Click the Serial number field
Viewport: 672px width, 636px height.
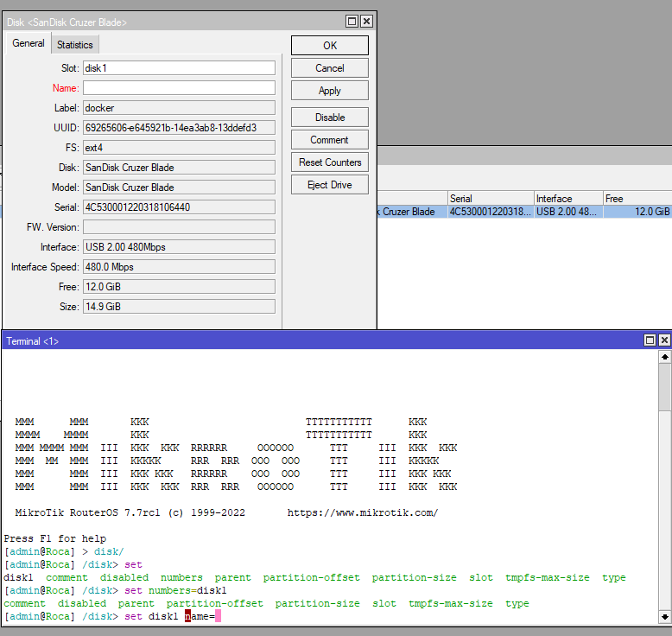point(179,207)
